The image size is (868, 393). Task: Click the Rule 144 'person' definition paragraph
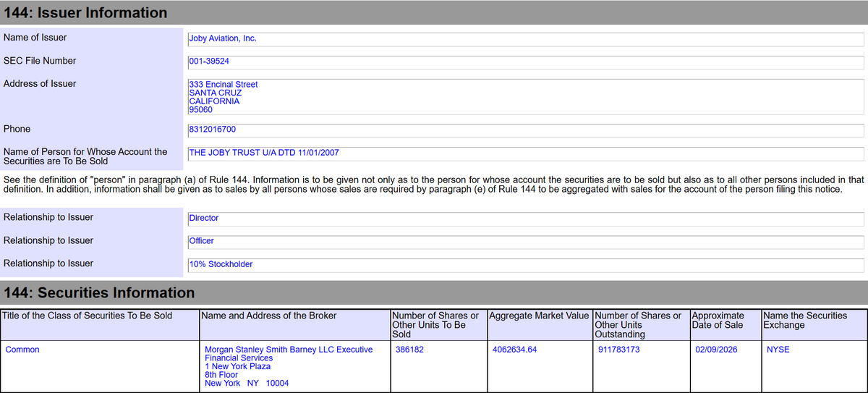point(434,185)
